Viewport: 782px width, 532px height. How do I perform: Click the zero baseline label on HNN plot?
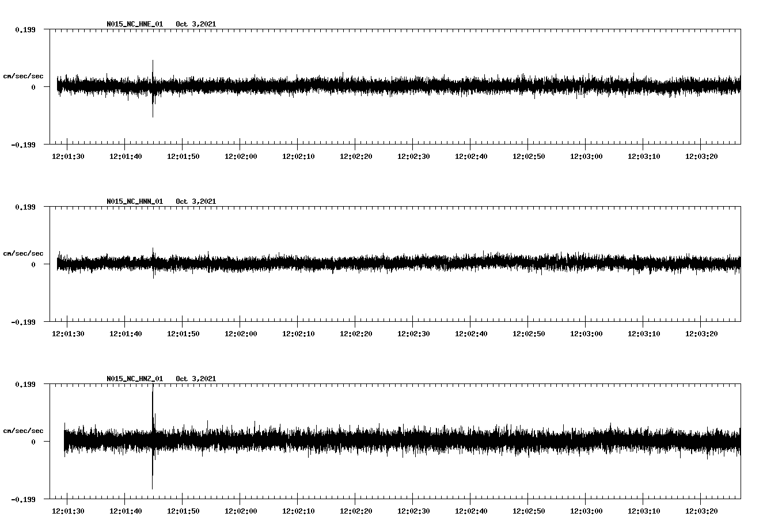tap(33, 264)
